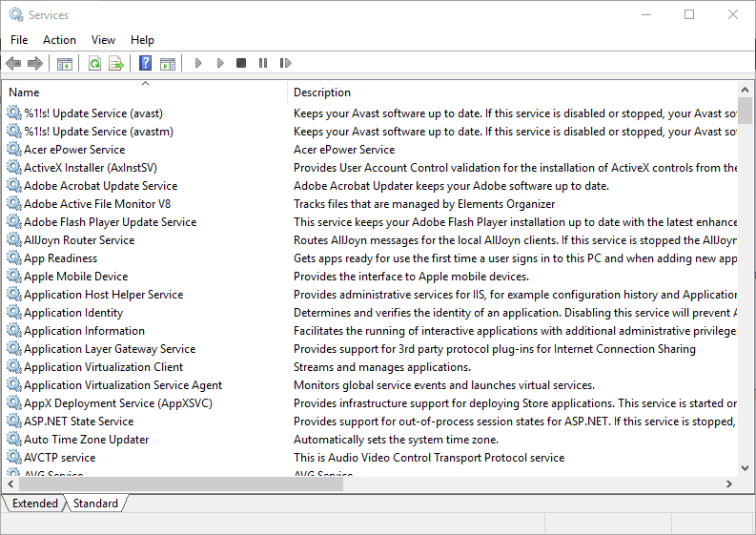Viewport: 756px width, 535px height.
Task: Click the Refresh toolbar icon
Action: point(95,63)
